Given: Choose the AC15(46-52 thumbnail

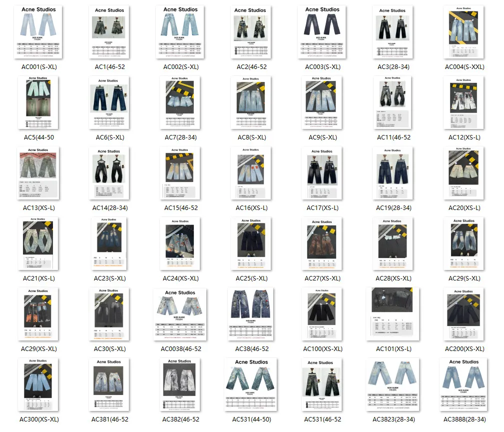Looking at the screenshot, I should (x=180, y=173).
